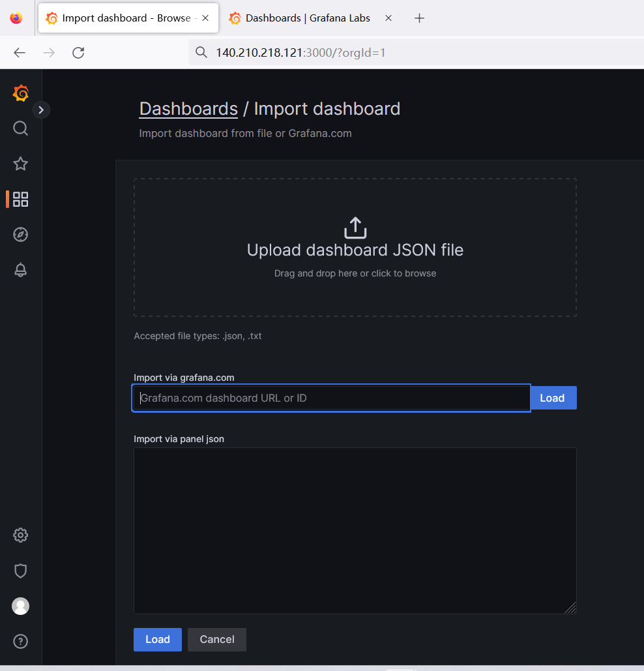The width and height of the screenshot is (644, 671).
Task: Open the user profile avatar
Action: click(20, 606)
